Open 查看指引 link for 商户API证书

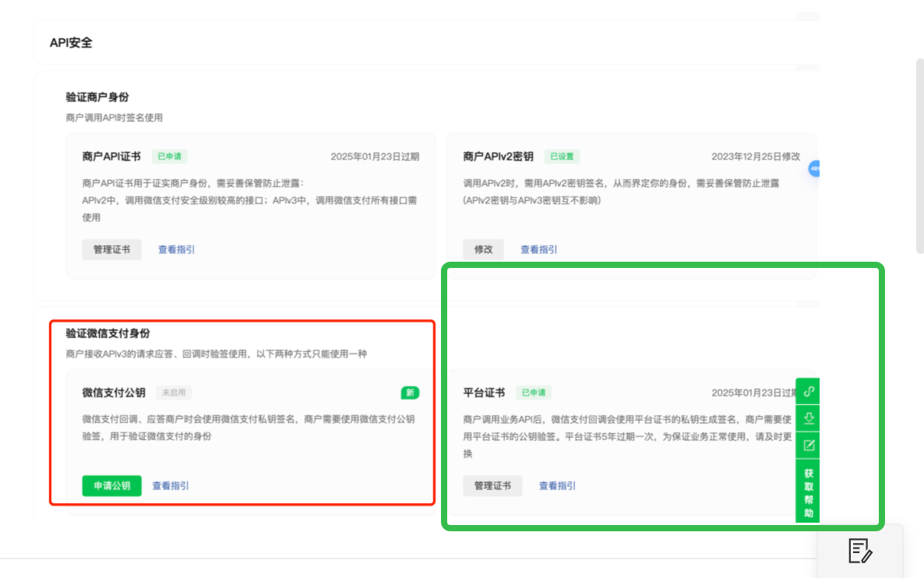[176, 249]
